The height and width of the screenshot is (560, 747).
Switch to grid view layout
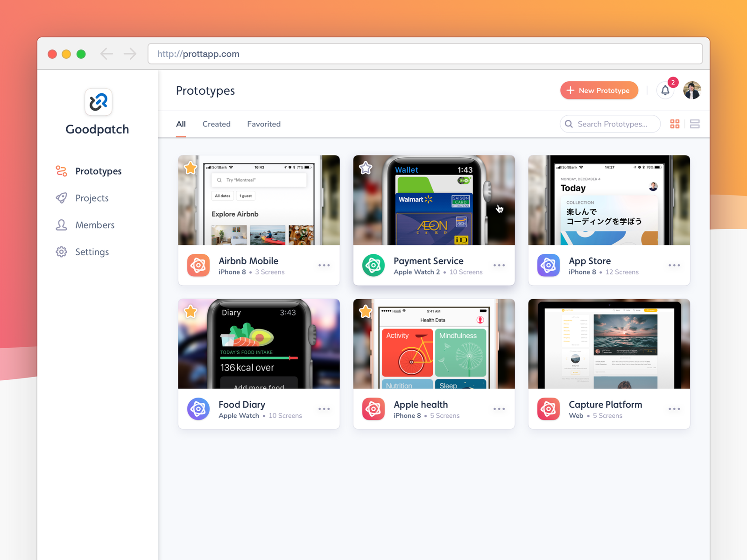pos(675,124)
